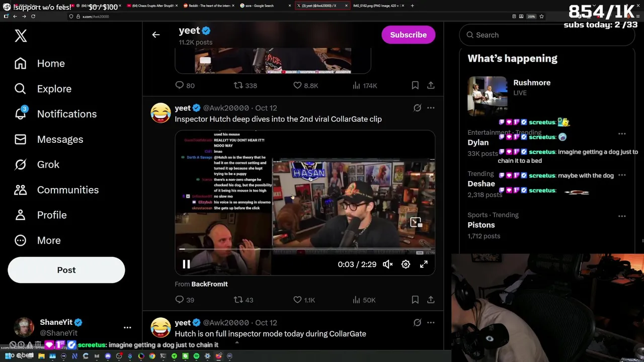
Task: Open Grok actions on Inspector Hutch post
Action: point(417,108)
